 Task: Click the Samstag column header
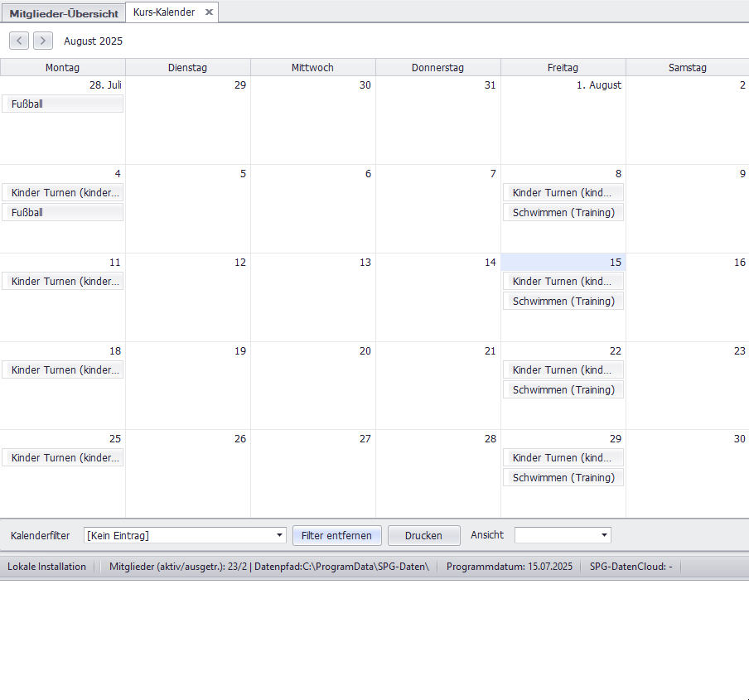point(687,68)
